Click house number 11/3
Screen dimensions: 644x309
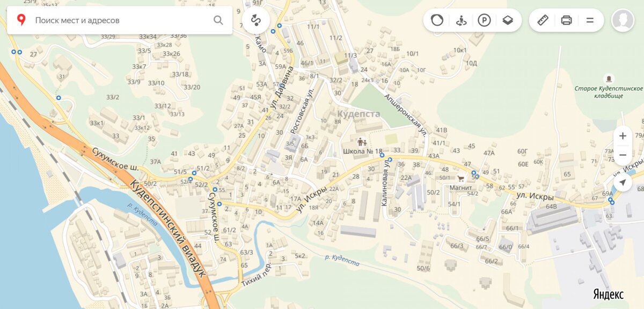(350, 55)
